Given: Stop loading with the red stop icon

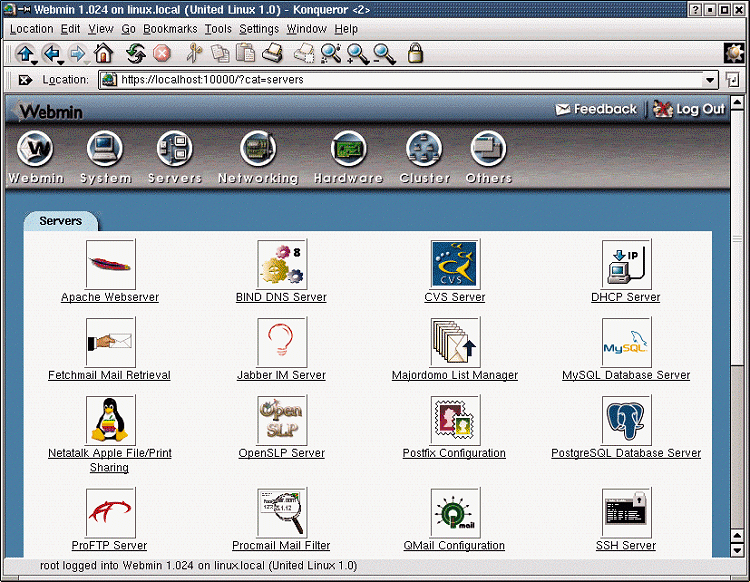Looking at the screenshot, I should coord(162,53).
